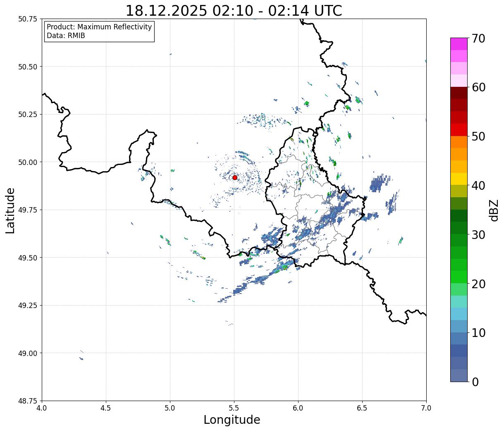Screen dimensions: 504x430
Task: Click the magenta swatch at top of colorbar
Action: pyautogui.click(x=459, y=44)
